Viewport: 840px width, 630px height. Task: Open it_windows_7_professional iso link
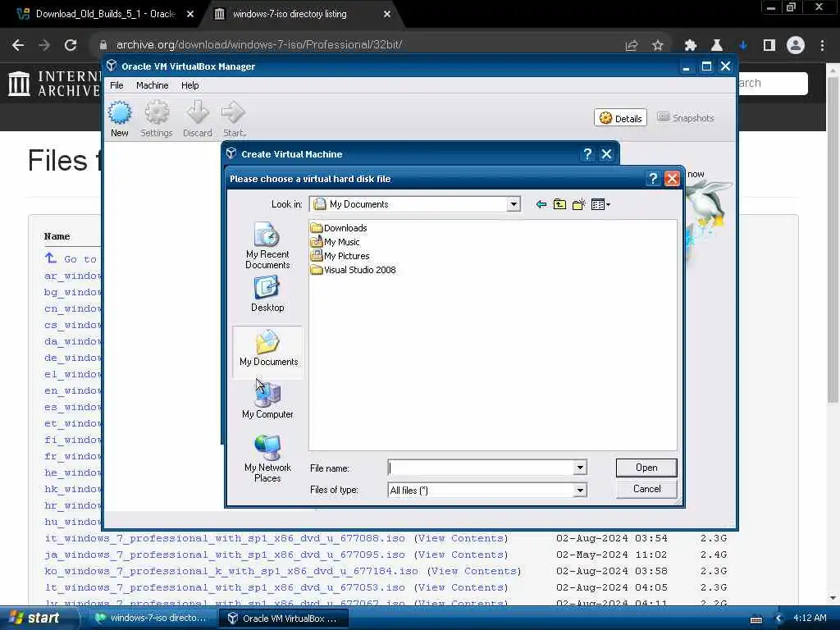(x=225, y=538)
